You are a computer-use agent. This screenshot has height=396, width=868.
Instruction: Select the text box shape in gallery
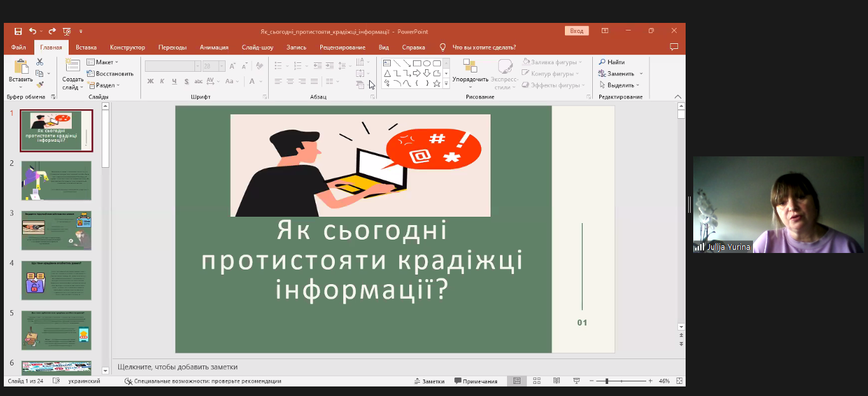pos(386,63)
